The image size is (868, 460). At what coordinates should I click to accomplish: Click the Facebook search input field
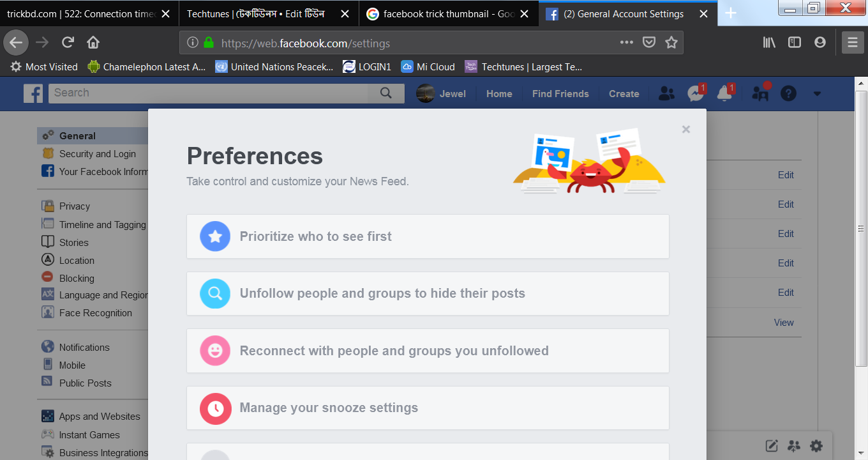coord(207,93)
